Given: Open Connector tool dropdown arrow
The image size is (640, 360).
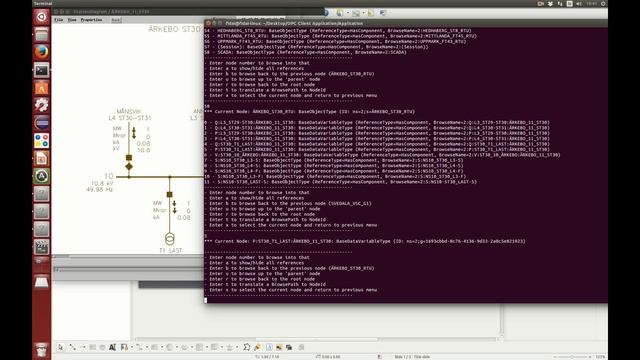Looking at the screenshot, I should 147,347.
